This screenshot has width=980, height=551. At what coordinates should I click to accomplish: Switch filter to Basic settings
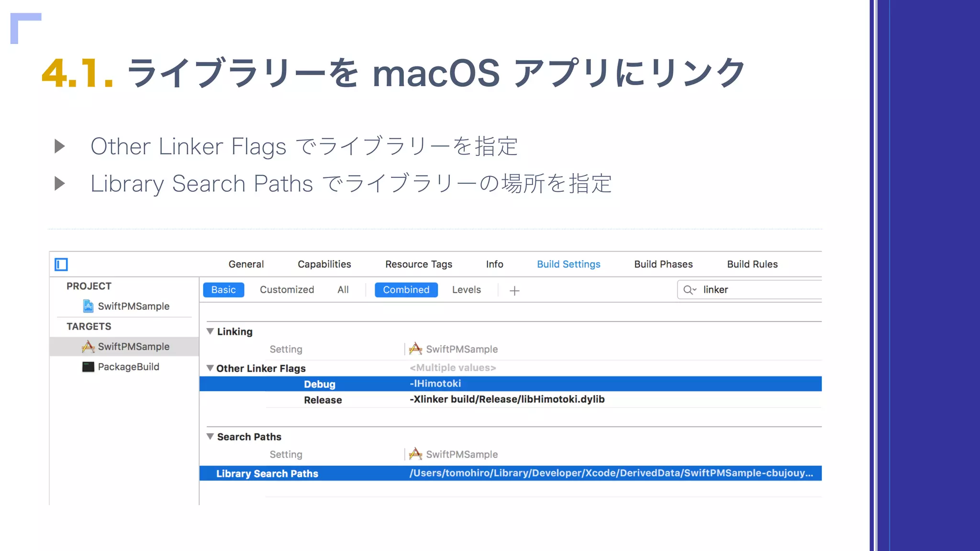(223, 290)
